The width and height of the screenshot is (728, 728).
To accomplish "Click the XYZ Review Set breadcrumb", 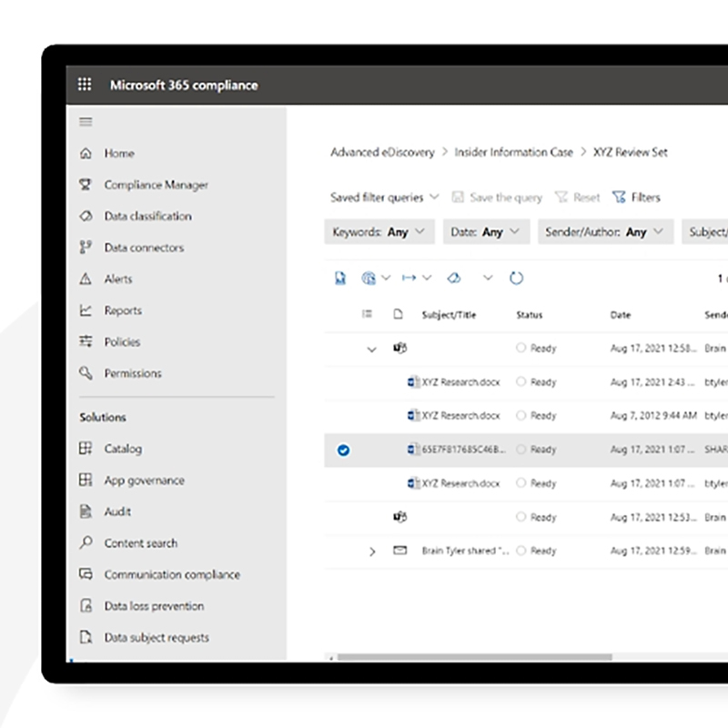I will [630, 152].
